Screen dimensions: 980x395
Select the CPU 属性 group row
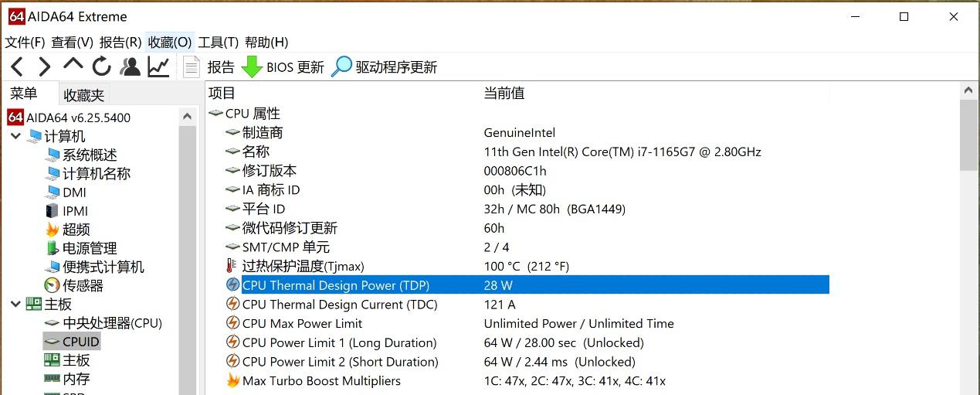[x=517, y=114]
